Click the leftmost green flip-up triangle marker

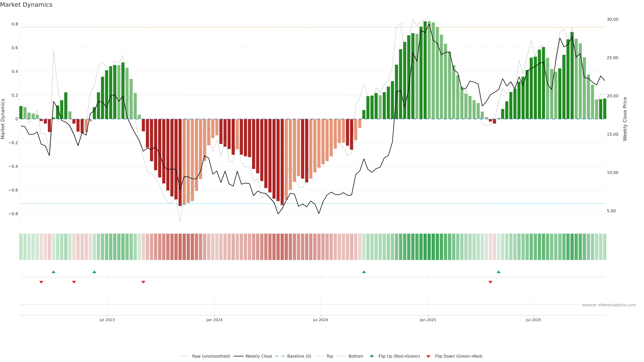coord(53,272)
